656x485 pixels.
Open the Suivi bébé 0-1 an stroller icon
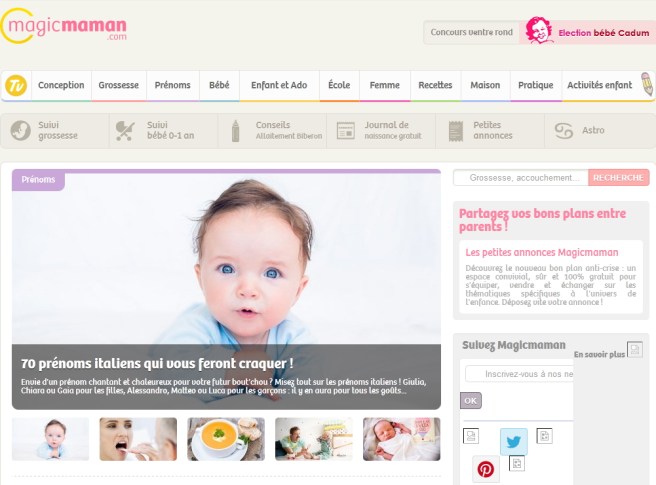click(125, 131)
